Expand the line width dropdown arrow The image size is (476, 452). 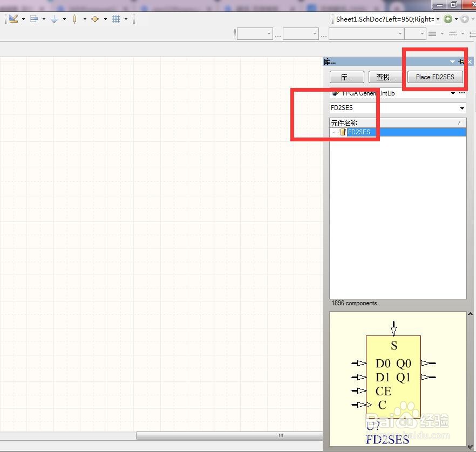(442, 33)
